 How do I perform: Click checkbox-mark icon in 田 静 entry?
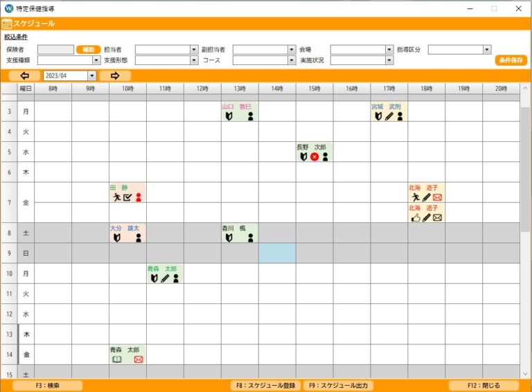click(127, 197)
